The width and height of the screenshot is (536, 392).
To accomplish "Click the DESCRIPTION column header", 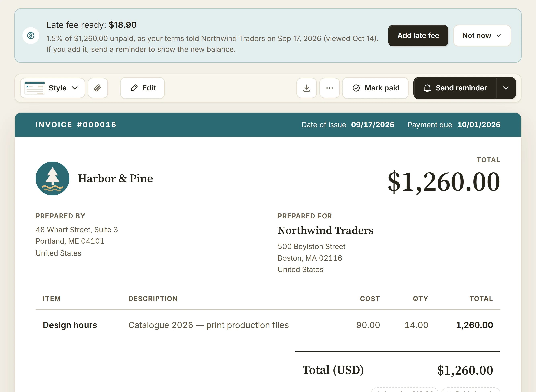I will [153, 299].
